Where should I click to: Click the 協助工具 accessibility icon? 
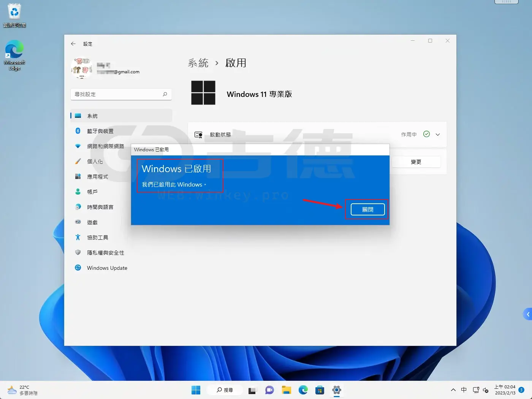(78, 237)
